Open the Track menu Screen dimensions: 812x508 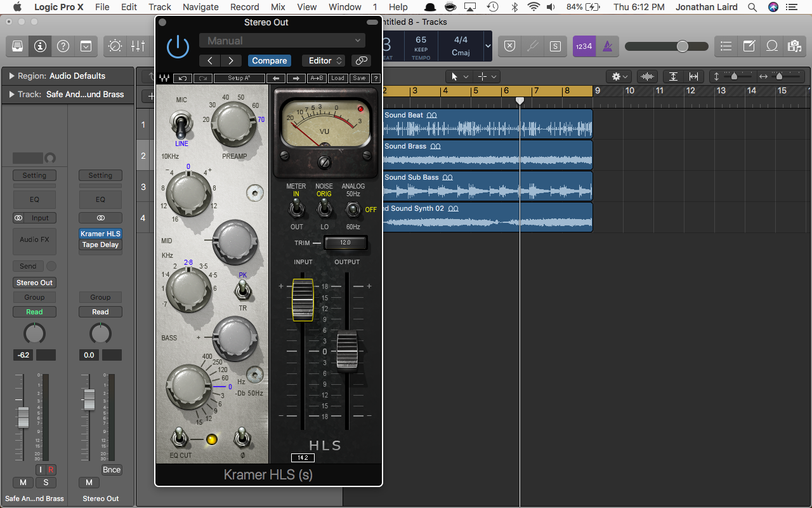pos(160,7)
